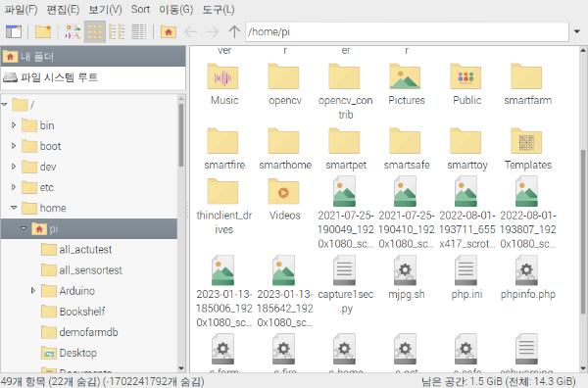
Task: Select the phpinfo.php file icon
Action: (527, 269)
